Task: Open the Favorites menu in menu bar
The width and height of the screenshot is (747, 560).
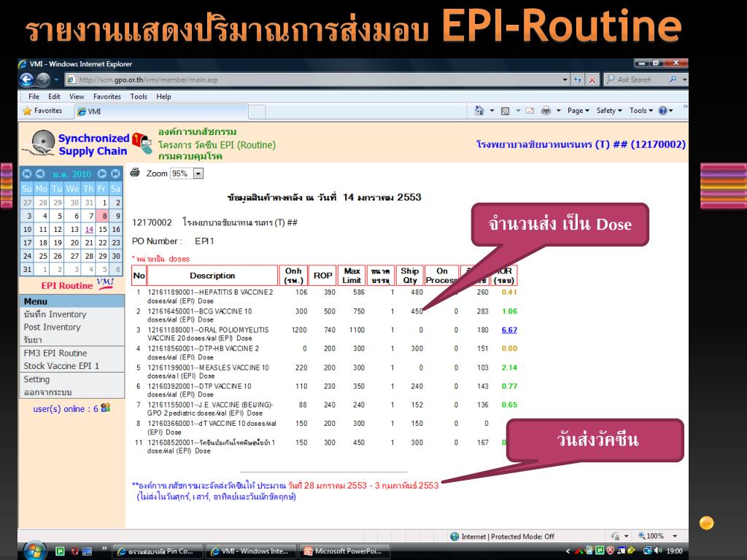Action: point(107,96)
